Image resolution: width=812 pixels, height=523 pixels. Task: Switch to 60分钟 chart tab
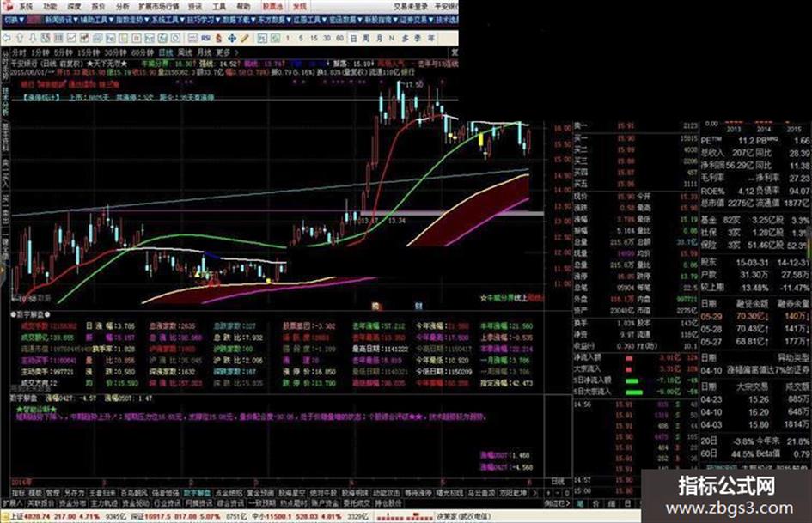[x=143, y=52]
